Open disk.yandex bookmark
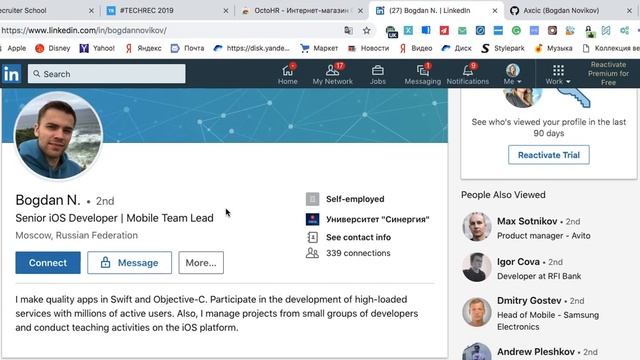This screenshot has height=360, width=640. (x=251, y=48)
